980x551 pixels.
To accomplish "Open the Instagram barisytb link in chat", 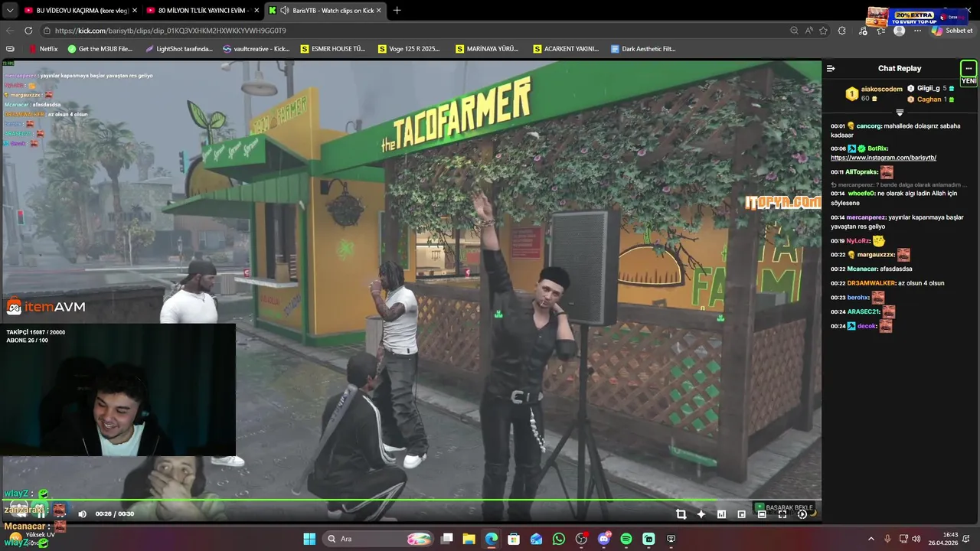I will pyautogui.click(x=884, y=158).
